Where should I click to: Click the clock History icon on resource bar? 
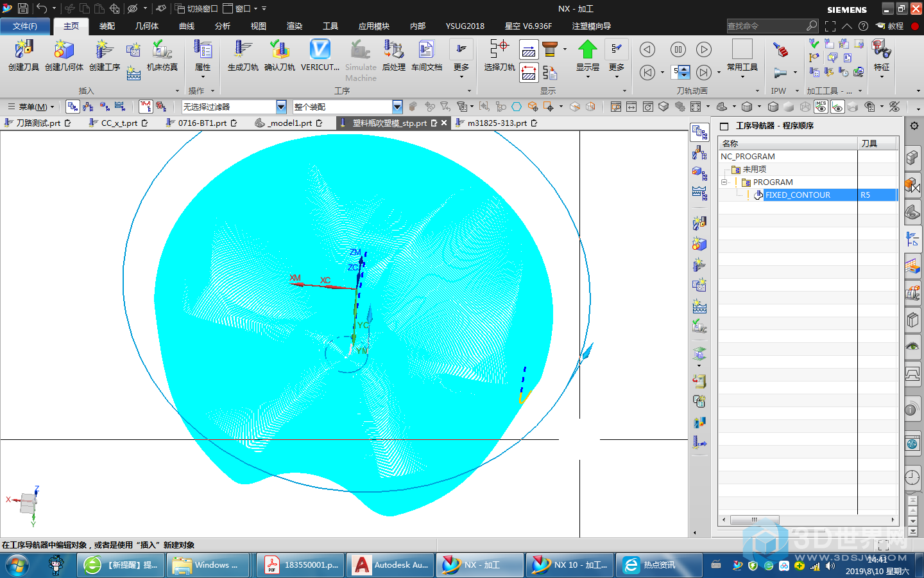pos(912,477)
